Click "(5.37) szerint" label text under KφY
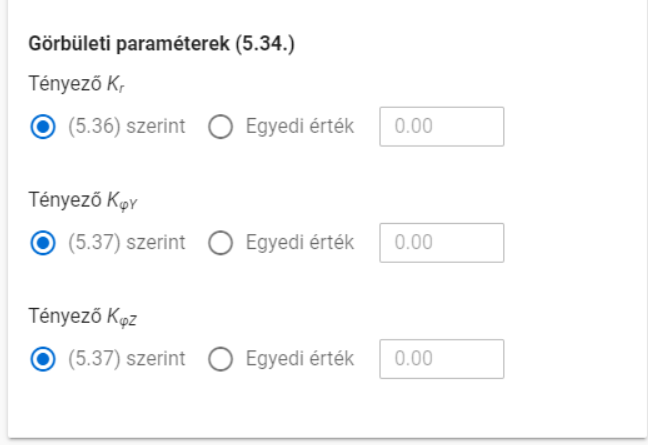This screenshot has width=648, height=445. [126, 243]
